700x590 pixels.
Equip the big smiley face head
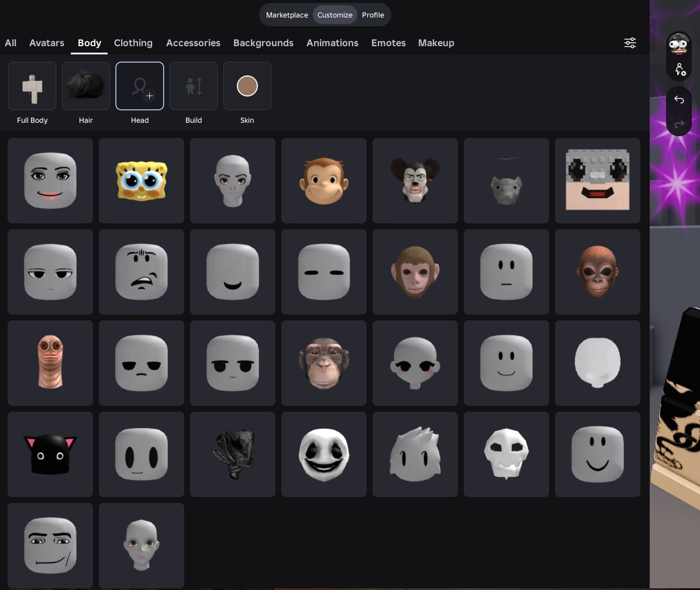(597, 454)
